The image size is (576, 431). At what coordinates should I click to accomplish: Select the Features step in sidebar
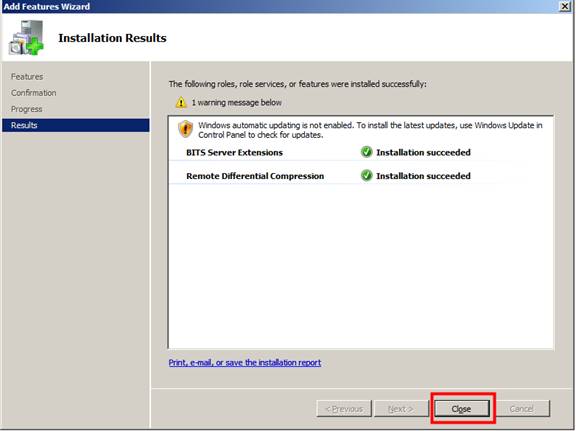click(27, 77)
